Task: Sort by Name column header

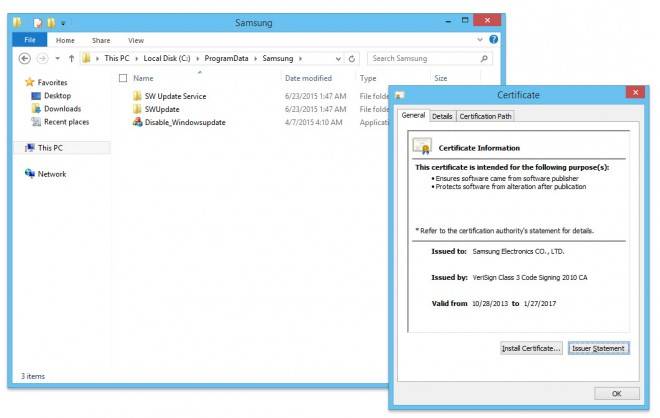Action: [x=143, y=78]
